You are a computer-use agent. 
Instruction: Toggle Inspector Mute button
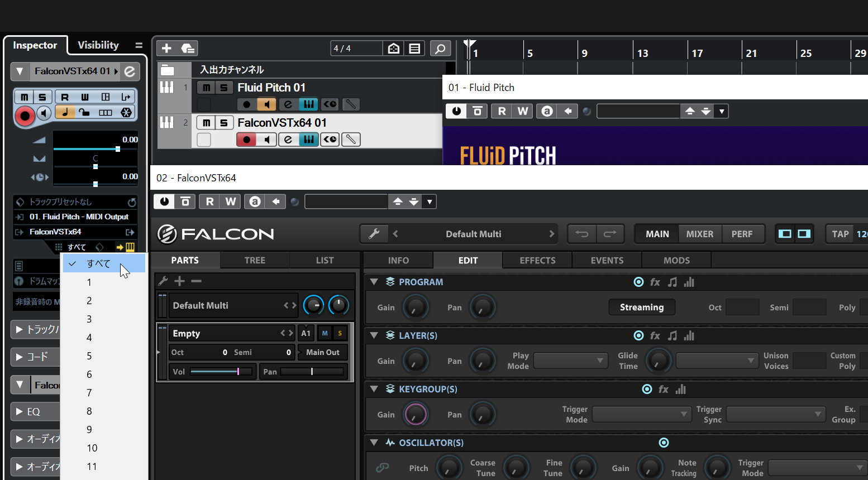click(x=24, y=97)
